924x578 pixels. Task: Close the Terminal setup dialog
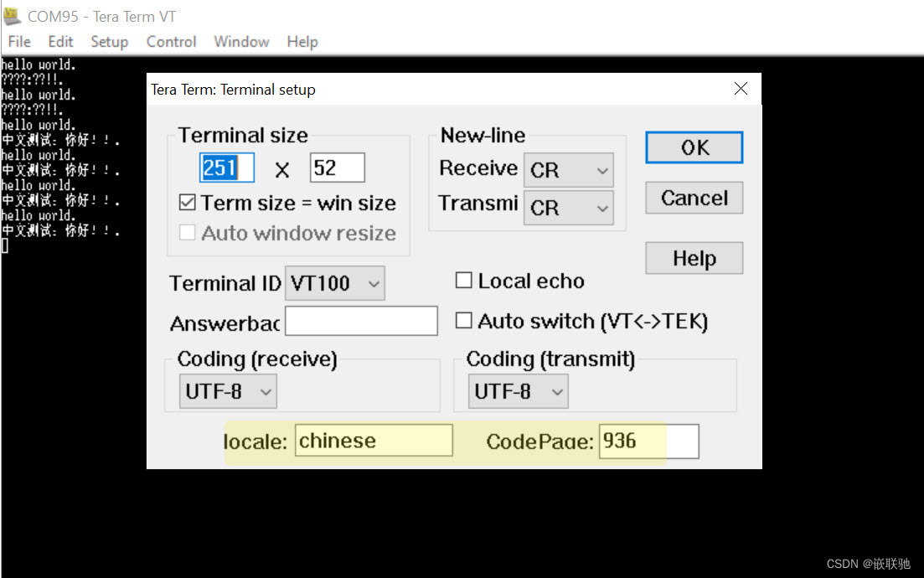[741, 89]
